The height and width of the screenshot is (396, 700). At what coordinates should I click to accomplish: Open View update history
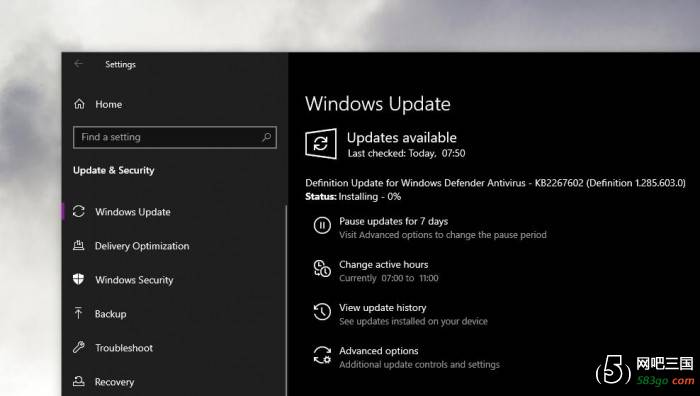pos(383,308)
